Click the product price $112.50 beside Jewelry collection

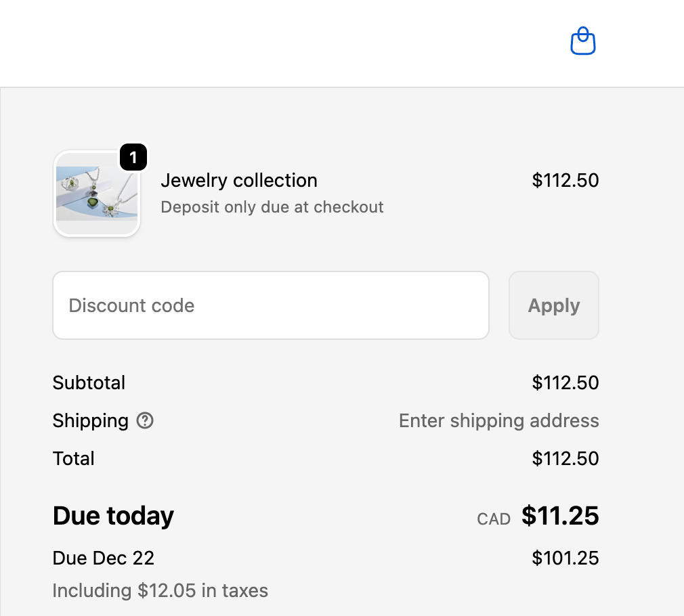tap(565, 181)
